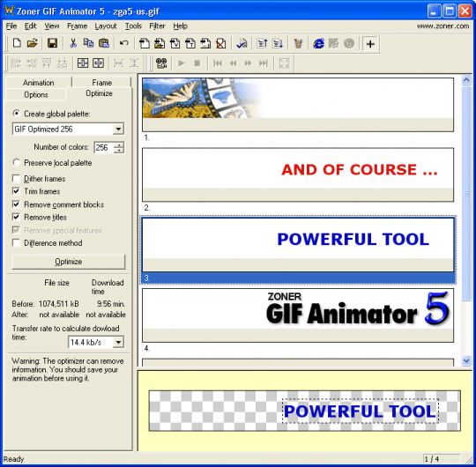
Task: Open the Tools menu
Action: [133, 26]
